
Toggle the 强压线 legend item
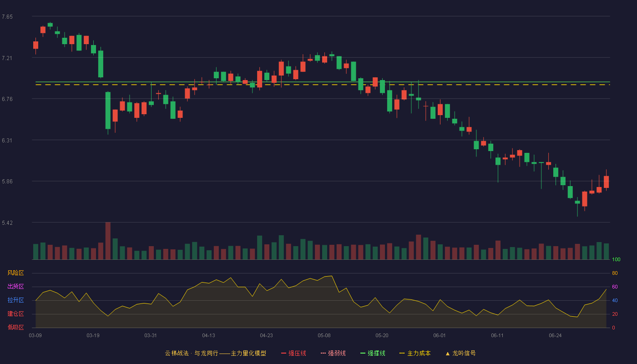[x=293, y=353]
